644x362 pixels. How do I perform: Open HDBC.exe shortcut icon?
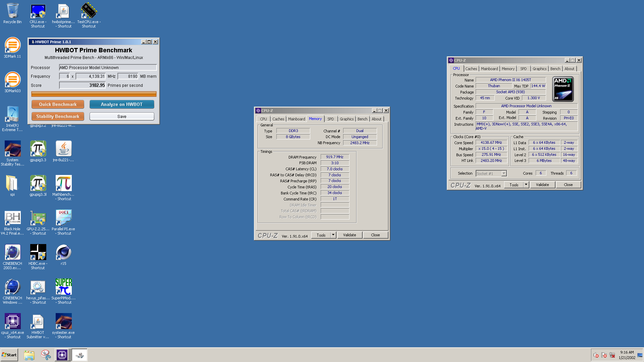(38, 257)
